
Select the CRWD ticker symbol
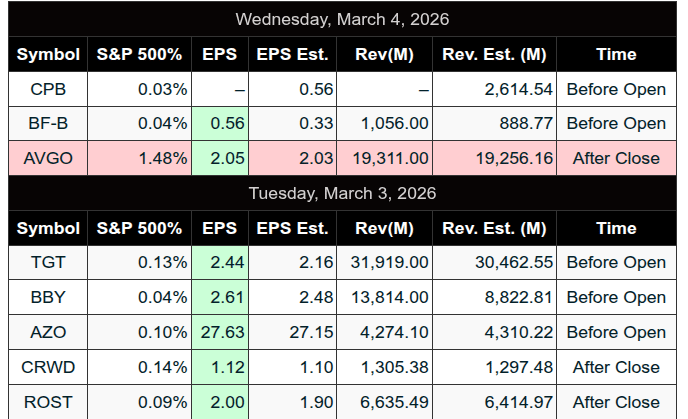pyautogui.click(x=48, y=367)
